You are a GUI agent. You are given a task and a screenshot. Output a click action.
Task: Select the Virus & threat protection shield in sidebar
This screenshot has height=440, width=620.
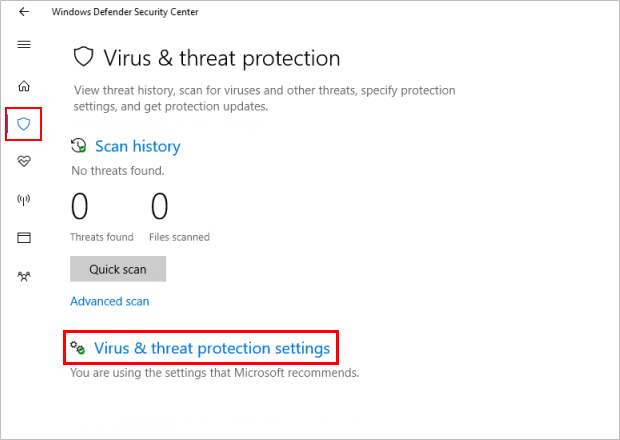coord(24,124)
